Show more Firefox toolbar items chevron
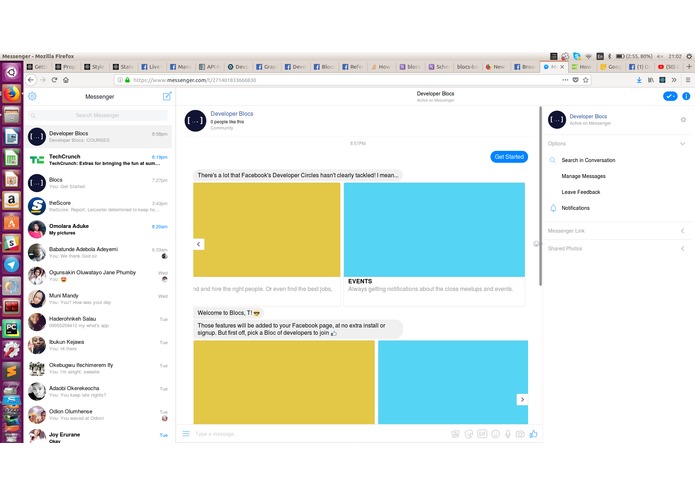This screenshot has height=494, width=695. coord(674,80)
